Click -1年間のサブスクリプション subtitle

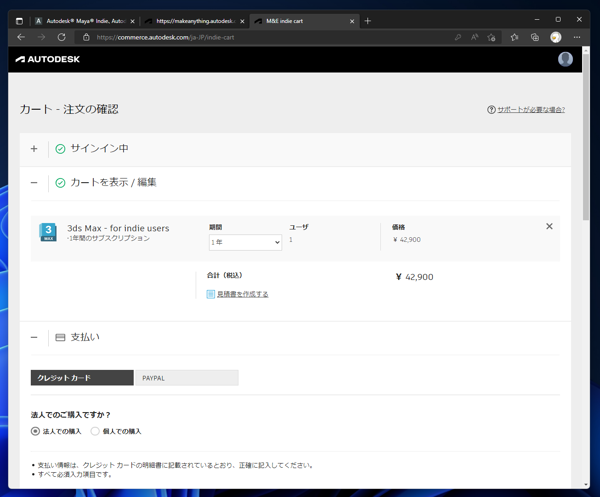[x=108, y=238]
